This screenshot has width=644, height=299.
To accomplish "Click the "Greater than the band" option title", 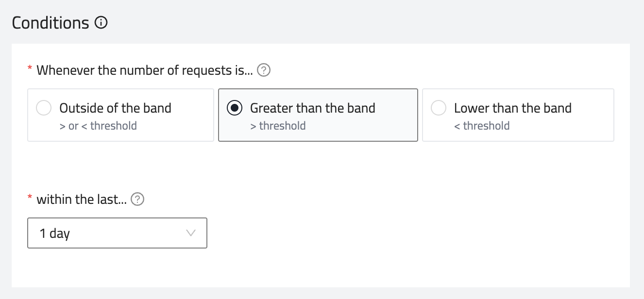I will [312, 108].
